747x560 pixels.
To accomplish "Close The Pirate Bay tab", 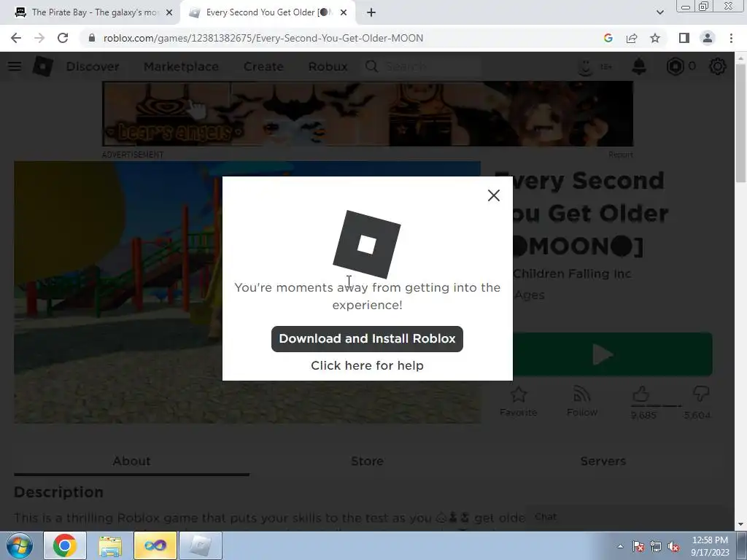I will click(169, 13).
